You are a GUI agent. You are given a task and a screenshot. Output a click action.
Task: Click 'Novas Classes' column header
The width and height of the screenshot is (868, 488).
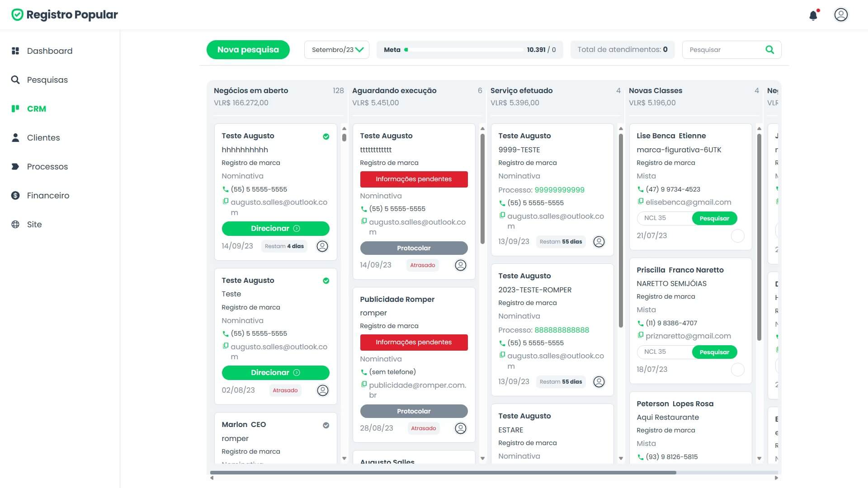pyautogui.click(x=655, y=91)
